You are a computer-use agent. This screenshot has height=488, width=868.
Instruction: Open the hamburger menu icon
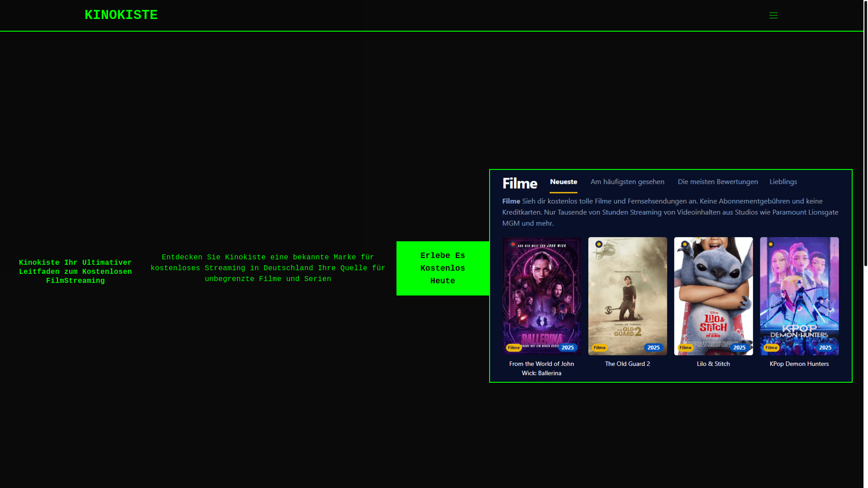[773, 15]
